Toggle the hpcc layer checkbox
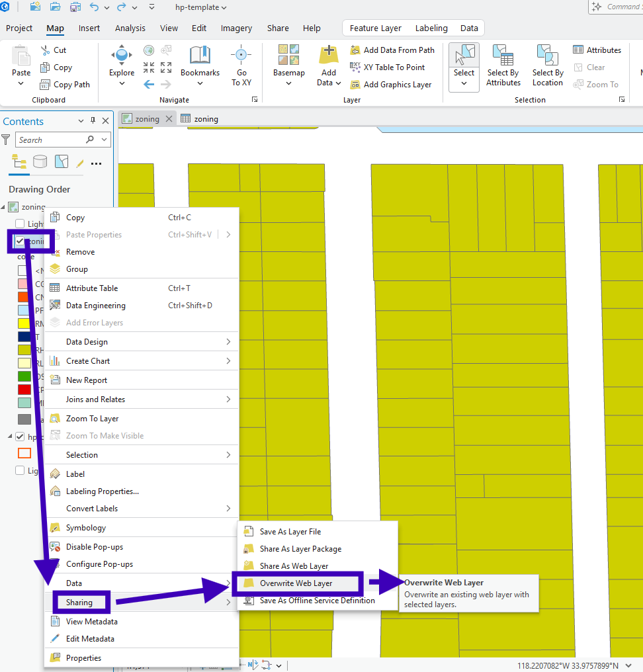The width and height of the screenshot is (643, 672). [x=20, y=437]
